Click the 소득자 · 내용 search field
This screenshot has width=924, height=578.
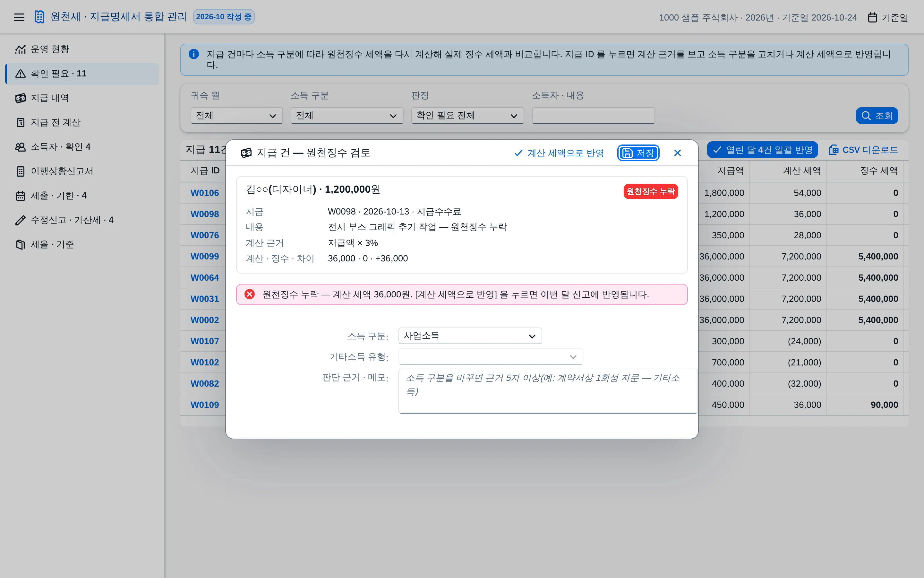[x=593, y=116]
